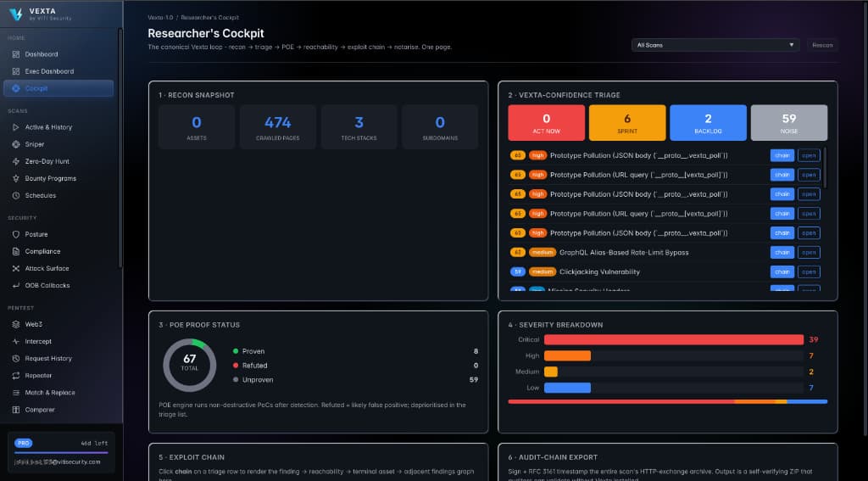Click the Vexta logo icon
Viewport: 868px width, 481px height.
[16, 14]
